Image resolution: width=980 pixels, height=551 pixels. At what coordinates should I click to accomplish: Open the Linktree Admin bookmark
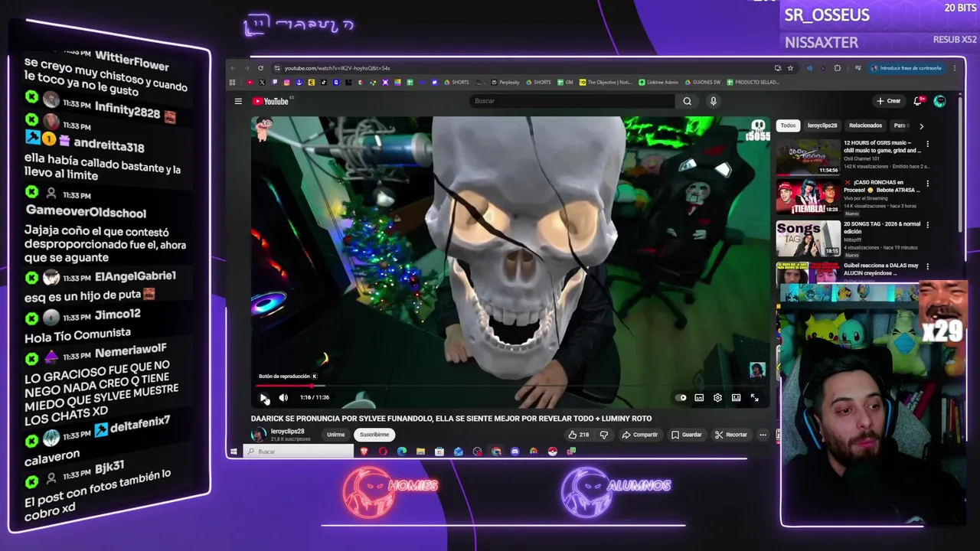pos(658,82)
